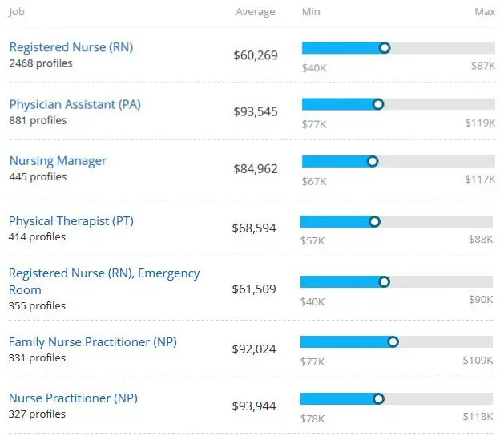
Task: Open Registered Nurse (RN), Emergency Room link
Action: point(104,273)
